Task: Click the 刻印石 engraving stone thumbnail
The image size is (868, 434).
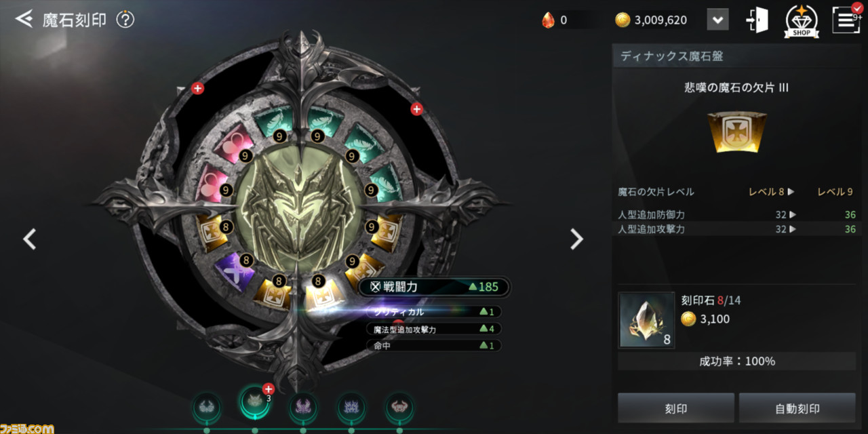Action: [646, 319]
